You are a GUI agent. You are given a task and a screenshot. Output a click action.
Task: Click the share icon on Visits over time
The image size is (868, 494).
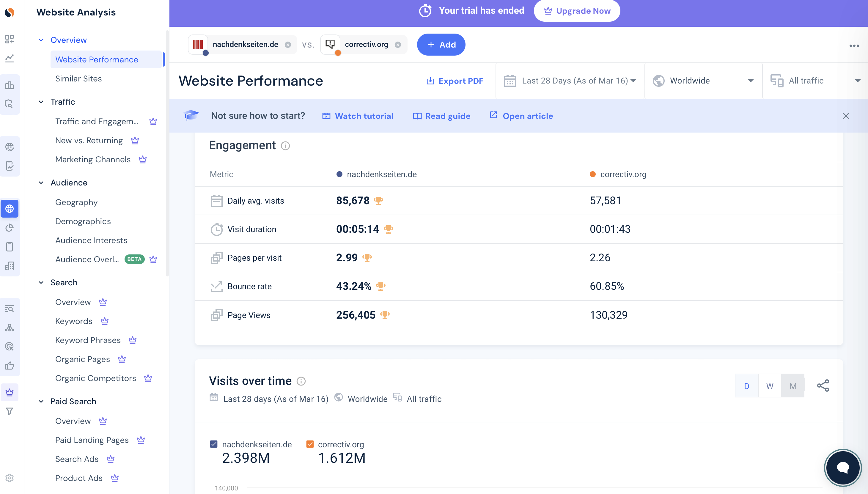823,386
